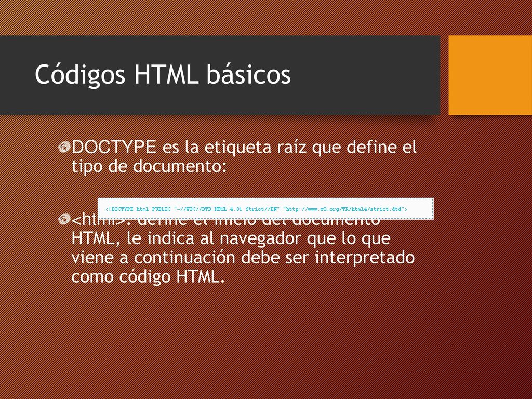This screenshot has height=399, width=532.
Task: Click the slide title "Códigos HTML básicos"
Action: [x=163, y=74]
